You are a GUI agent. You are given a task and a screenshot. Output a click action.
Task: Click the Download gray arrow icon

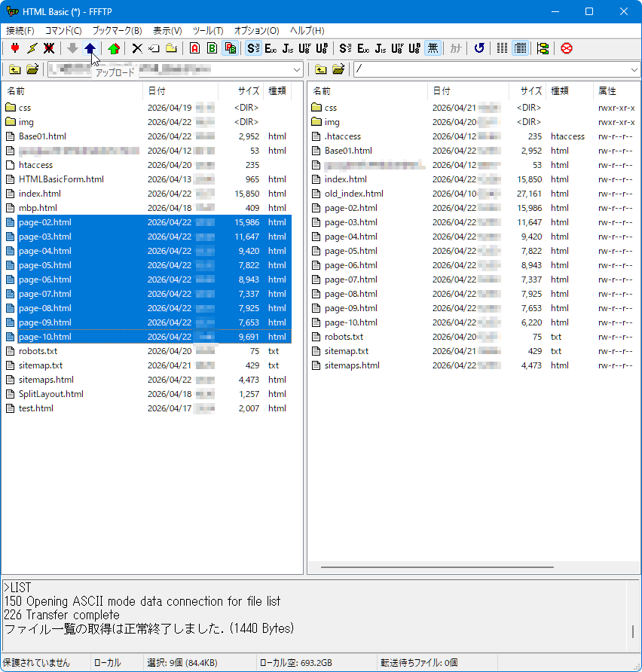pos(72,48)
